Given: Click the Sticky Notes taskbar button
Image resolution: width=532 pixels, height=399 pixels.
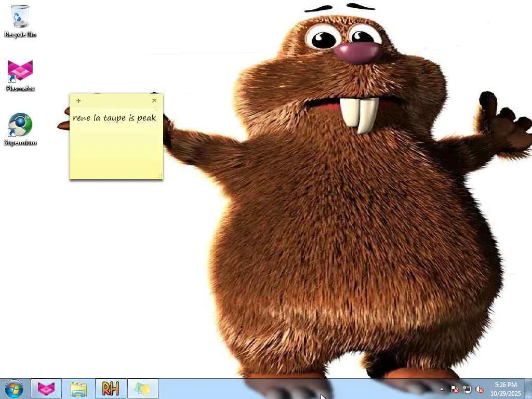Looking at the screenshot, I should [143, 389].
